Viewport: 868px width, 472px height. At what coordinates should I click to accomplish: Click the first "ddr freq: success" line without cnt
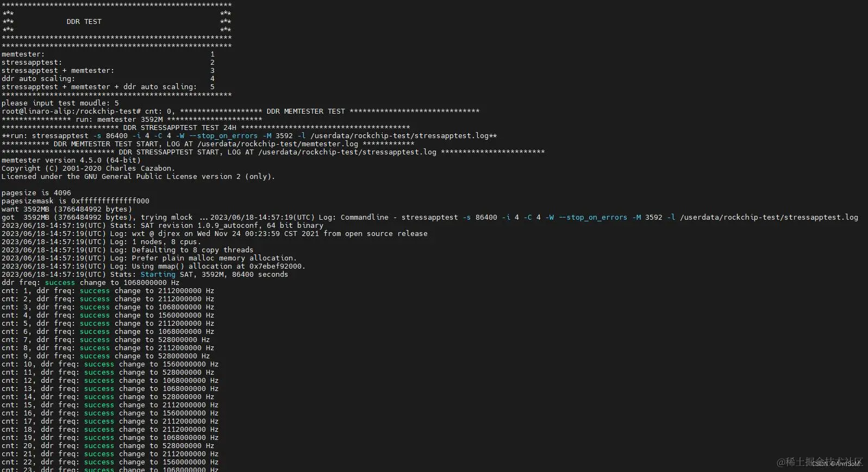click(x=91, y=283)
